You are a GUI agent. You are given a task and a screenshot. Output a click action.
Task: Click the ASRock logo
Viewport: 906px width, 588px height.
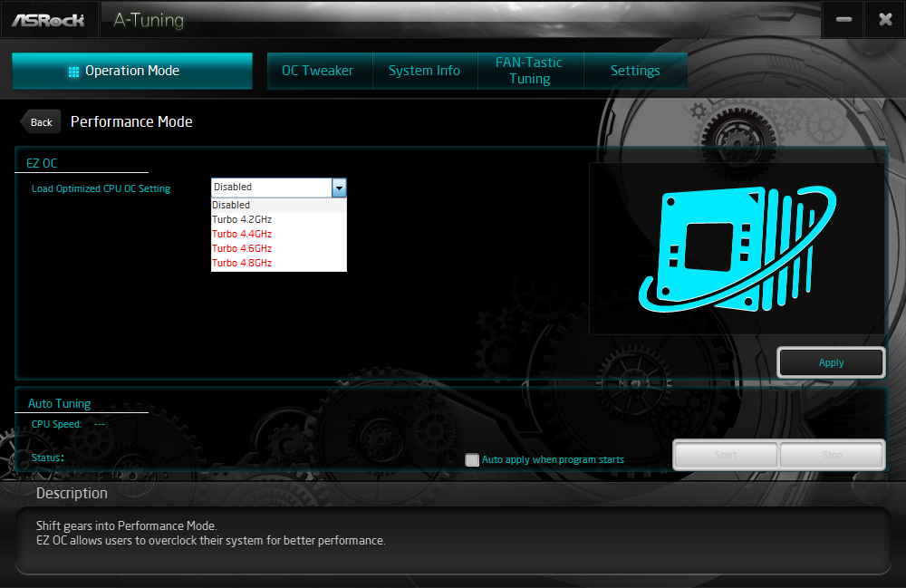click(x=49, y=20)
